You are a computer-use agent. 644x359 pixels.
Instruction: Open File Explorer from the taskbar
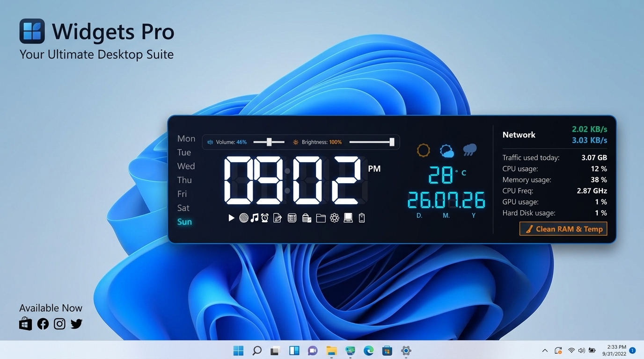click(331, 351)
